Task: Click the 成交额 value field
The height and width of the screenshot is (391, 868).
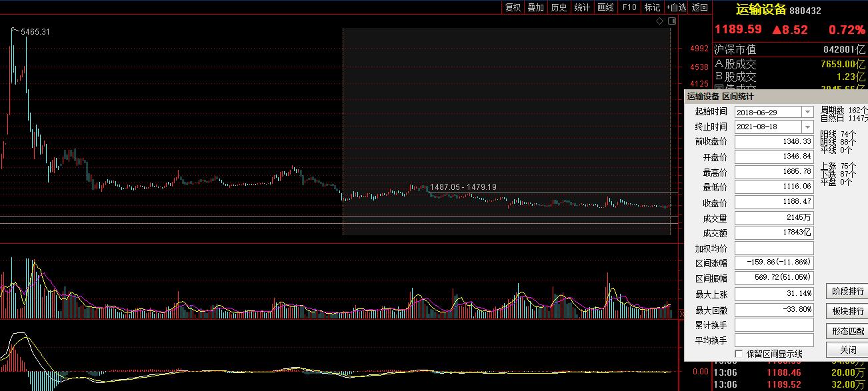Action: [774, 233]
